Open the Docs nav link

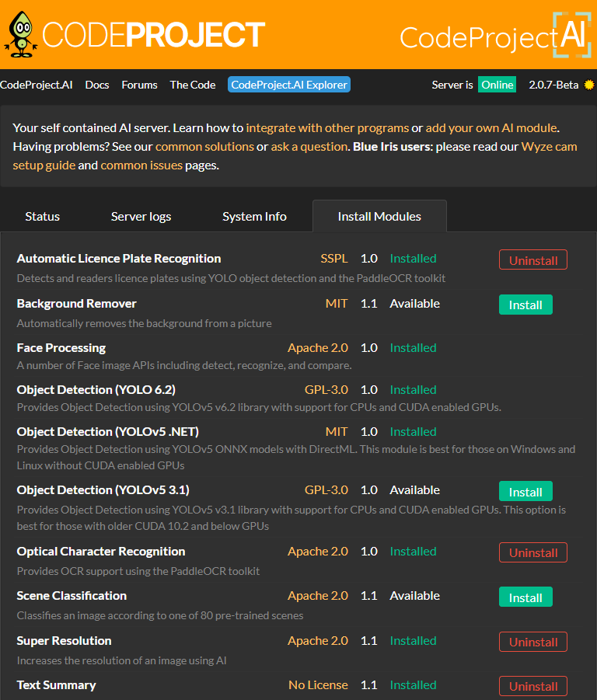click(x=97, y=85)
